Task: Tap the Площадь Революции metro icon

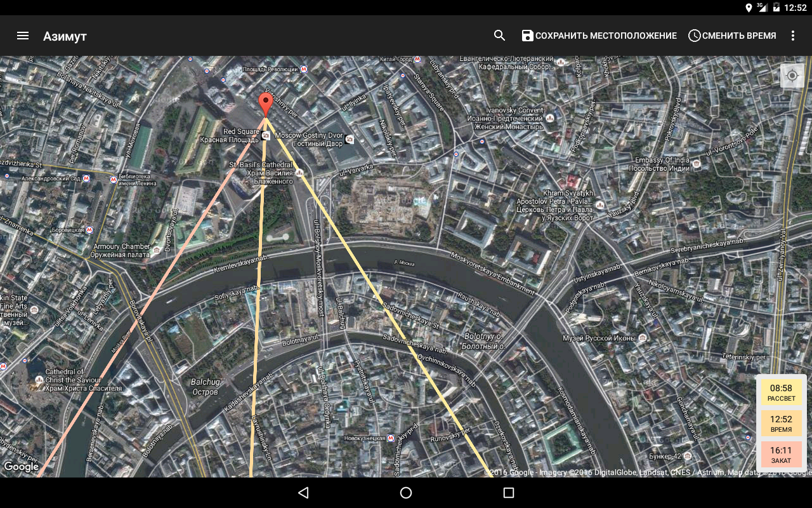Action: [304, 69]
